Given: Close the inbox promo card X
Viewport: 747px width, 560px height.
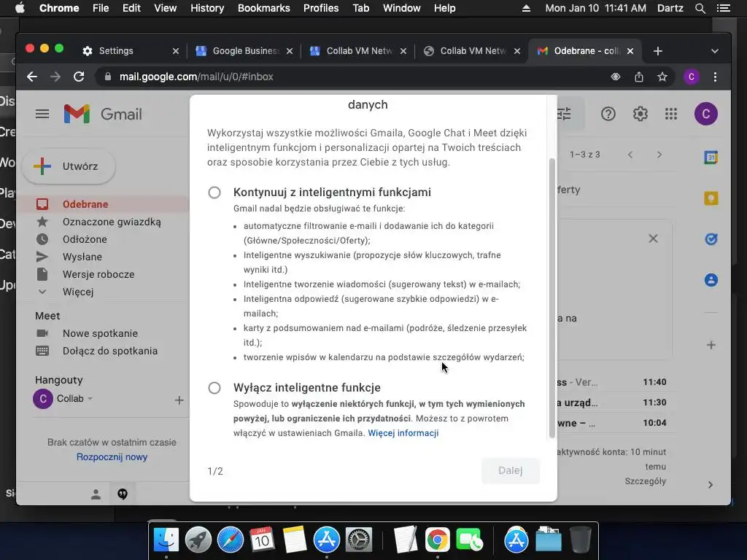Looking at the screenshot, I should tap(653, 238).
